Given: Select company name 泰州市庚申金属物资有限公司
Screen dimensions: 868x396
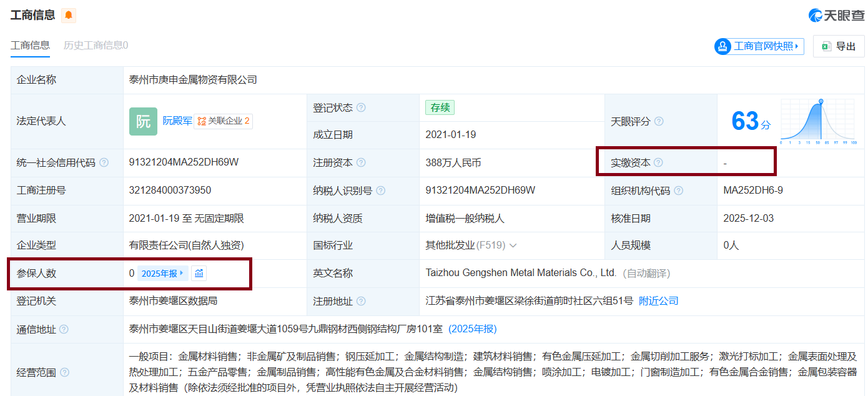Looking at the screenshot, I should [193, 80].
